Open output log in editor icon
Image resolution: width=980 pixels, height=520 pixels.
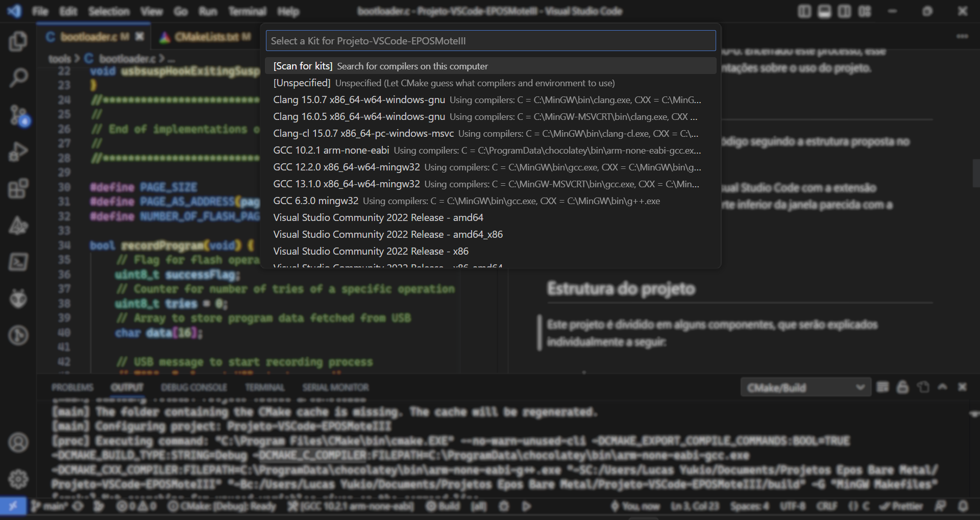tap(923, 387)
